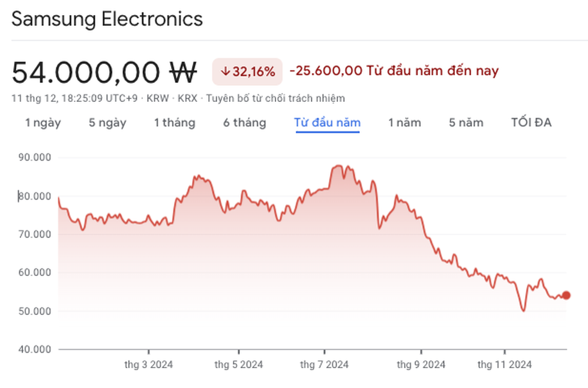
Task: Click the "thg 5 2024" axis label
Action: pyautogui.click(x=238, y=365)
